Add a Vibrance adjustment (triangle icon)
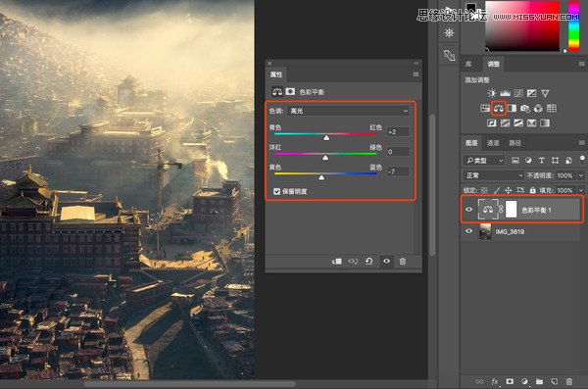Screen dimensions: 588x389 tap(545, 93)
